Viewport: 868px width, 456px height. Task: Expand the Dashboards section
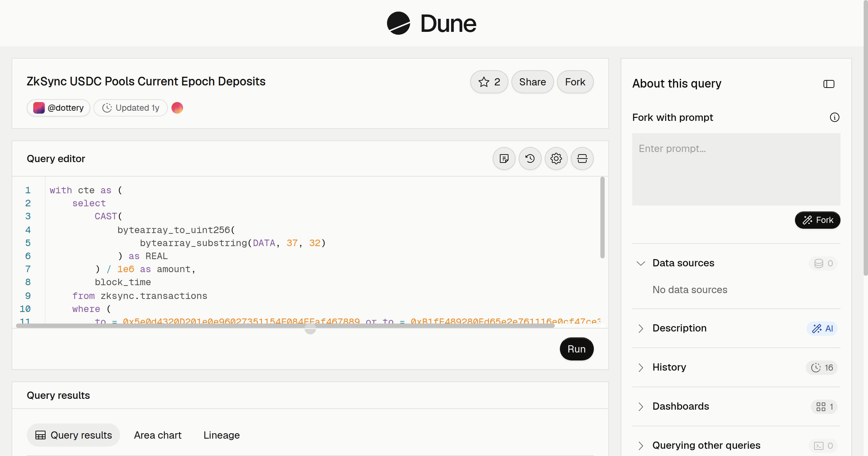pyautogui.click(x=641, y=406)
